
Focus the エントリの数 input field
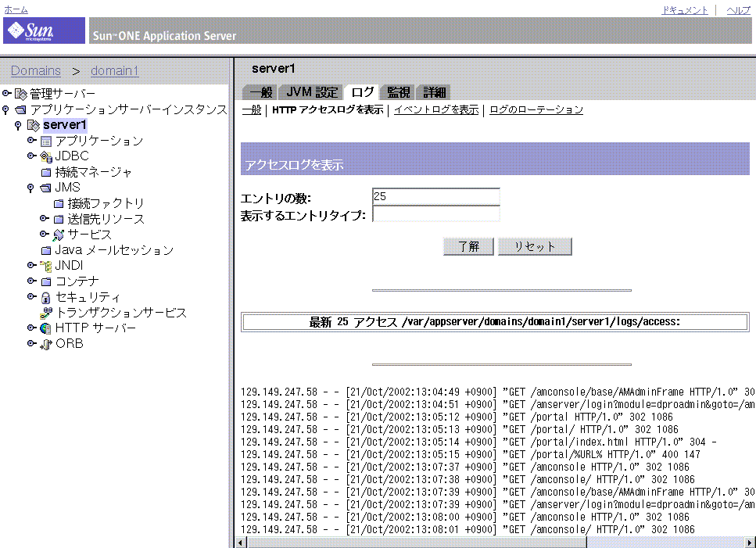point(436,197)
